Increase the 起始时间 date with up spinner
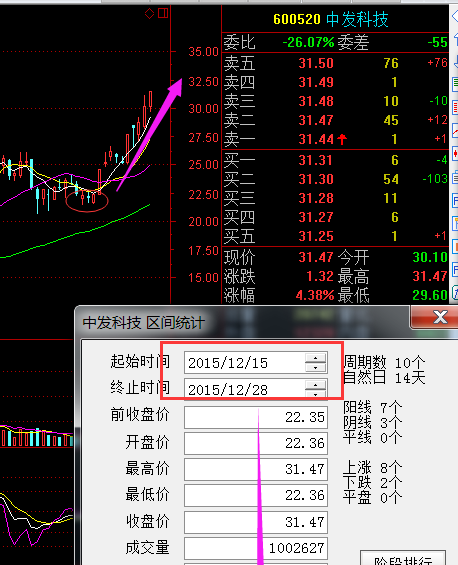This screenshot has width=458, height=565. 316,358
